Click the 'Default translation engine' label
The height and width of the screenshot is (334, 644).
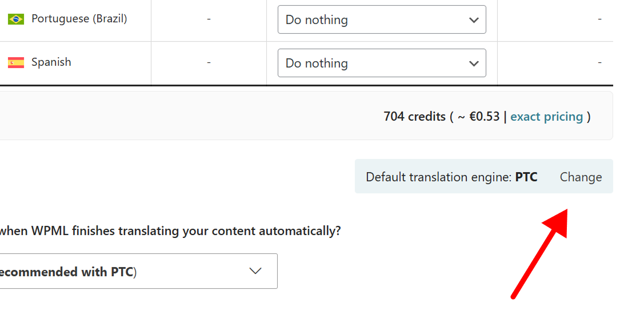[x=438, y=177]
